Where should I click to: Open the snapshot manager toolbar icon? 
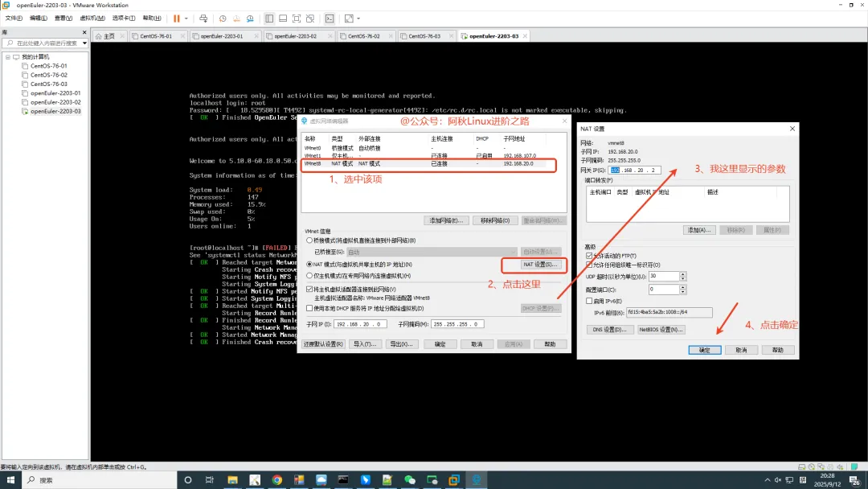tap(249, 18)
